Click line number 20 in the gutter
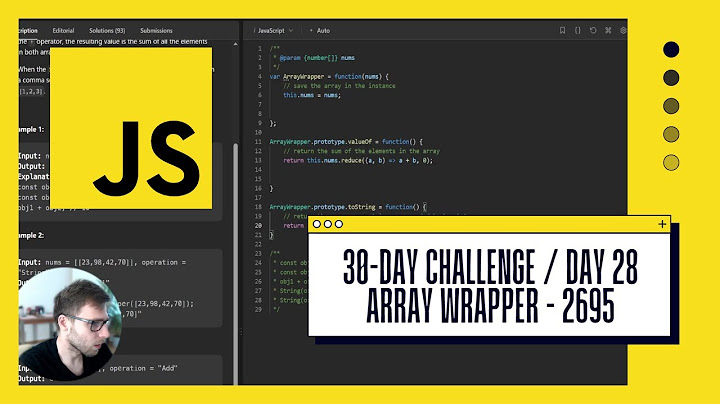This screenshot has height=404, width=720. (258, 225)
